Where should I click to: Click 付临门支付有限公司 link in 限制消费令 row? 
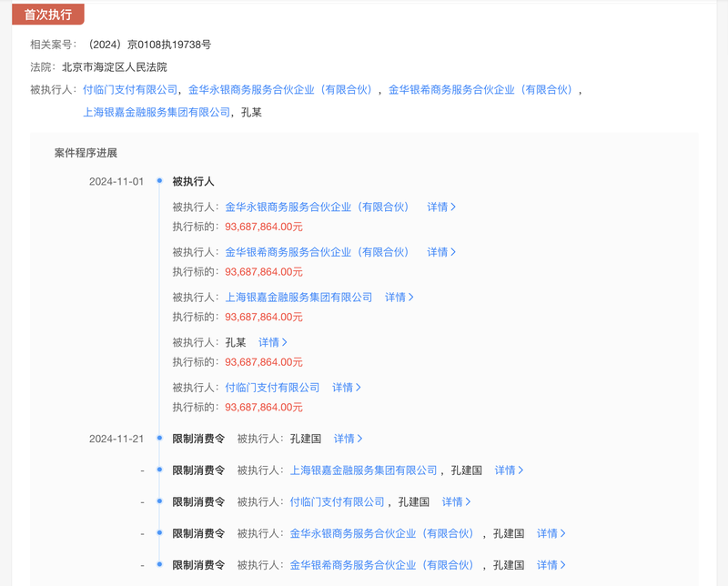click(x=337, y=502)
